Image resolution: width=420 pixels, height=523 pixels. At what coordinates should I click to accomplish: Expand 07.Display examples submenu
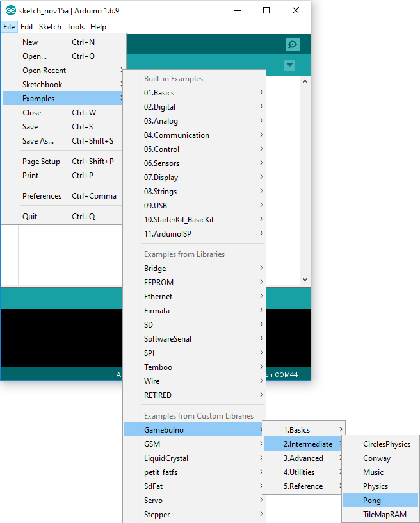point(195,178)
